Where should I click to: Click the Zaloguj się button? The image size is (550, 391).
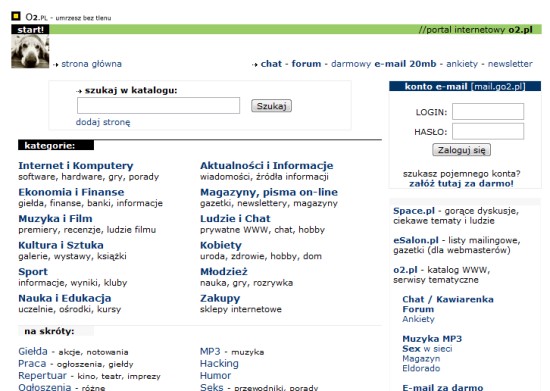pos(461,150)
